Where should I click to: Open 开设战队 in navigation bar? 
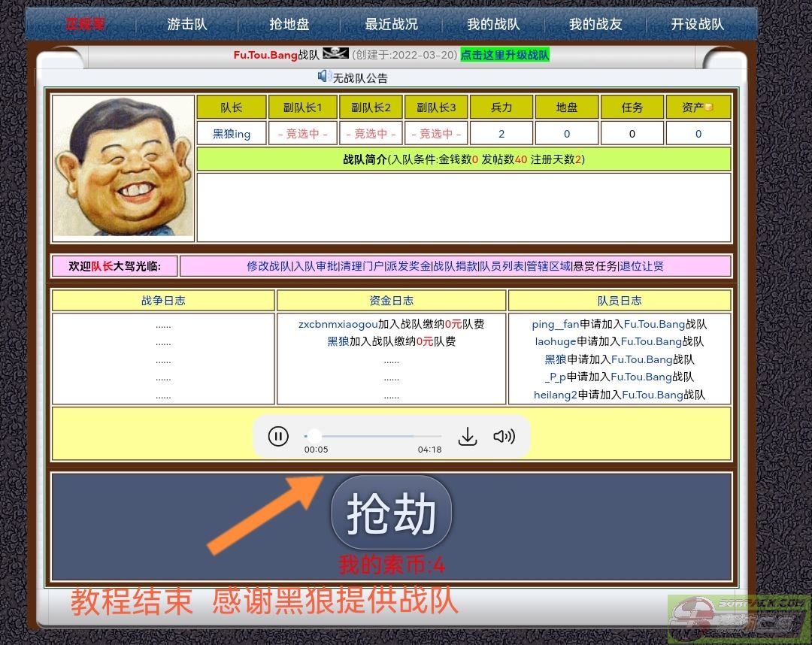click(x=697, y=24)
